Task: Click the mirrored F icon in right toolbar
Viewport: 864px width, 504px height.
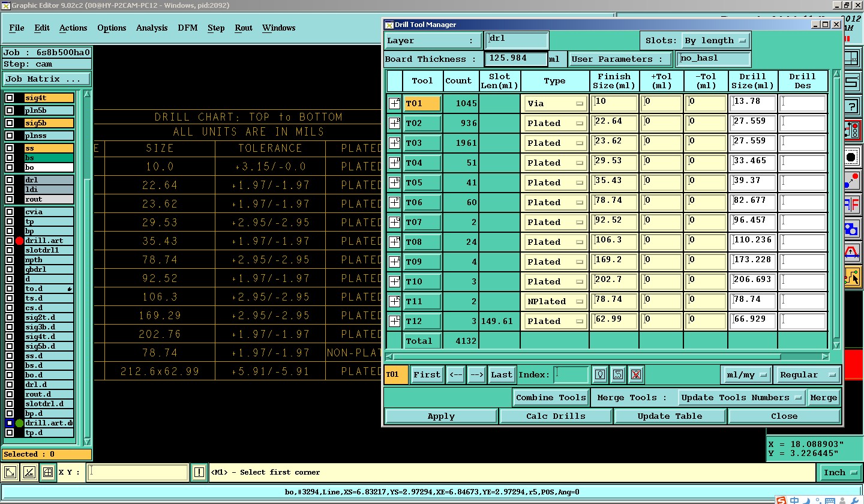Action: coord(852,205)
